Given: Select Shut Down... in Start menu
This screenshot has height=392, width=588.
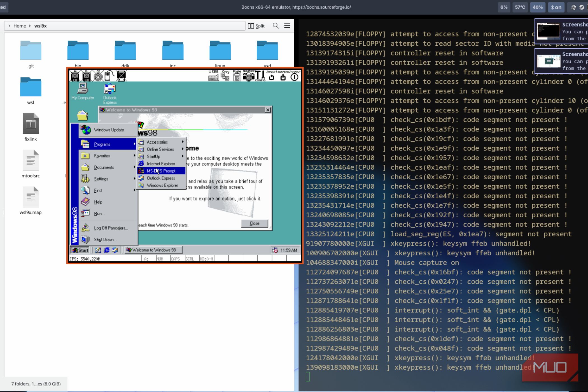Looking at the screenshot, I should click(108, 239).
